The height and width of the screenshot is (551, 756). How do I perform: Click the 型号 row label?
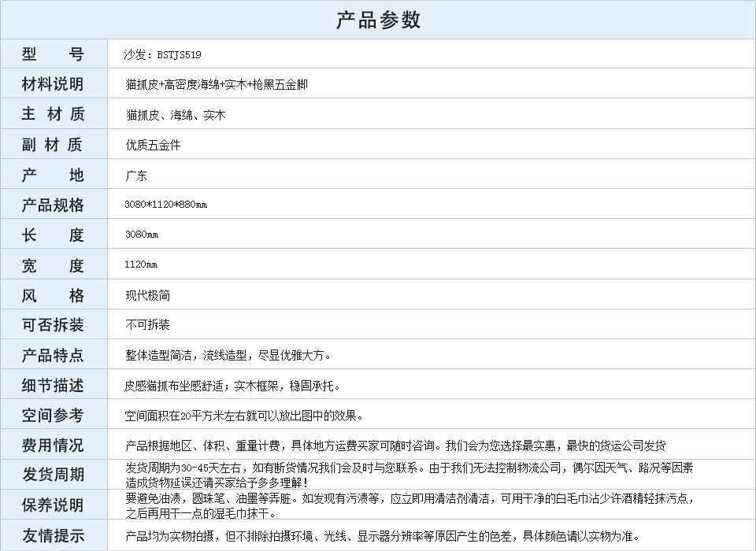tap(53, 54)
